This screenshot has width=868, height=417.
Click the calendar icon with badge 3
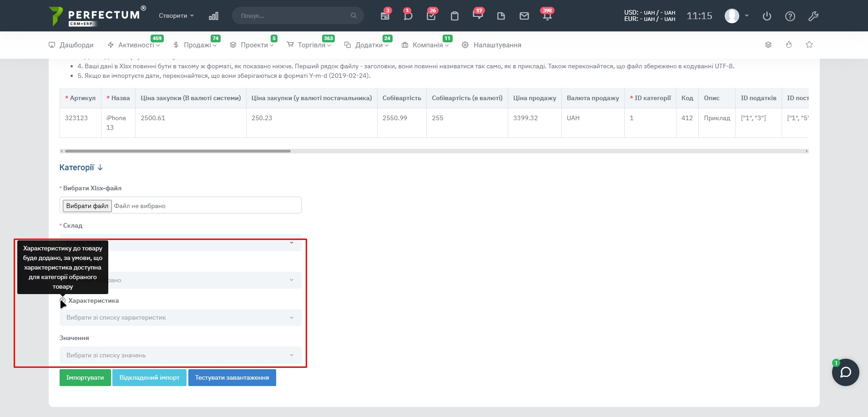click(x=385, y=16)
